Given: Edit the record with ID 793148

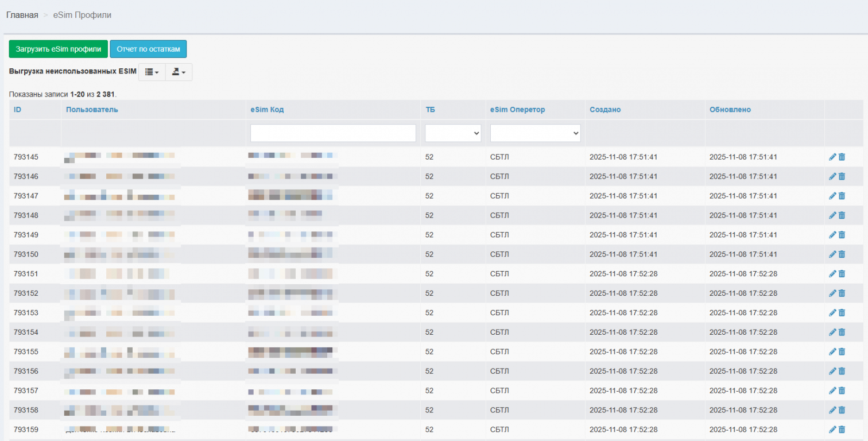Looking at the screenshot, I should click(832, 215).
